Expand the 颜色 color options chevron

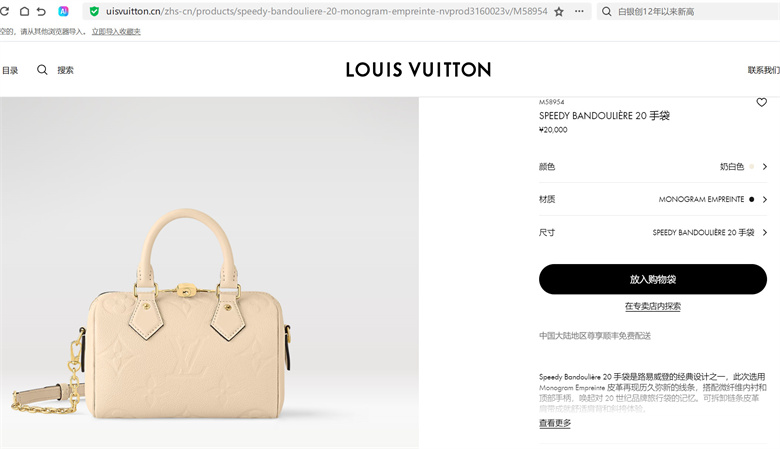point(765,167)
